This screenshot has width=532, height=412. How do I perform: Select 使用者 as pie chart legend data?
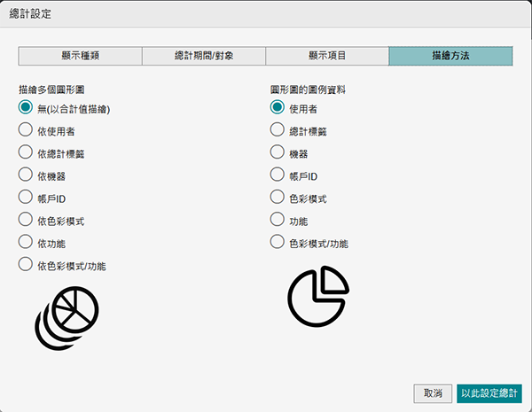pos(278,108)
